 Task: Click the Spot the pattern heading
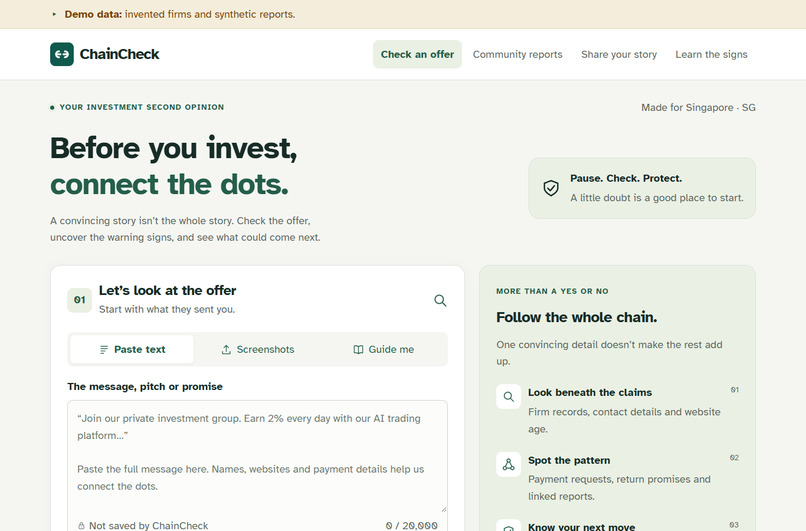click(569, 460)
